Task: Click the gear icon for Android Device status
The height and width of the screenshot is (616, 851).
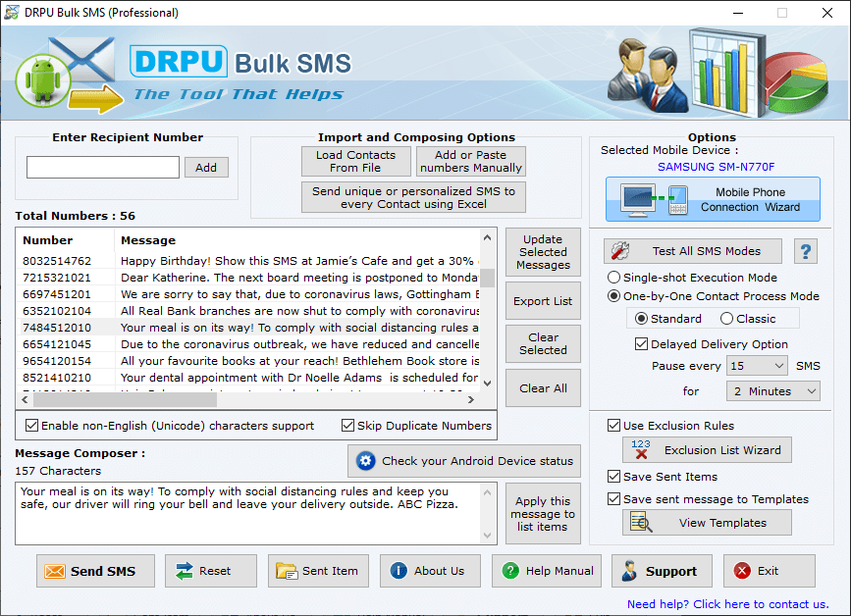Action: [365, 461]
